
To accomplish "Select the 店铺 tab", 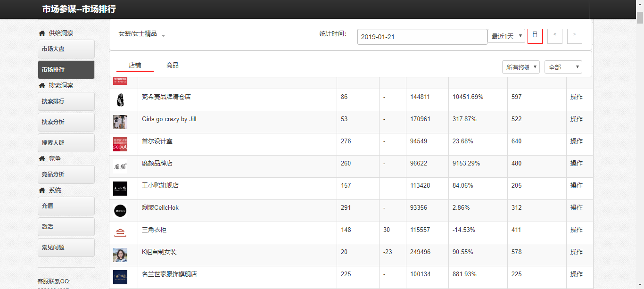I will point(135,65).
